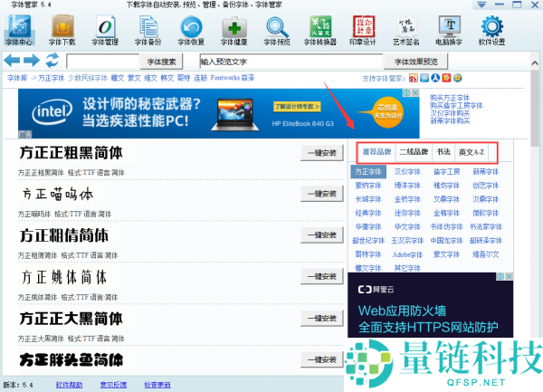Select the 字体备份 (Font Backup) icon
This screenshot has width=543, height=392.
(148, 30)
